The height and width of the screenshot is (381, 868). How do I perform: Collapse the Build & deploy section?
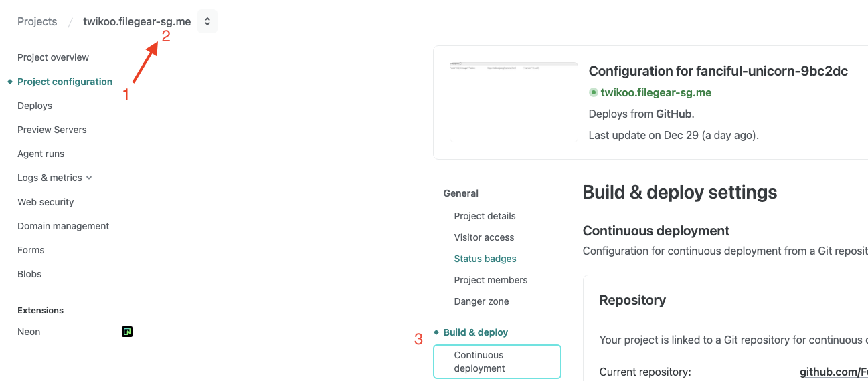point(475,332)
